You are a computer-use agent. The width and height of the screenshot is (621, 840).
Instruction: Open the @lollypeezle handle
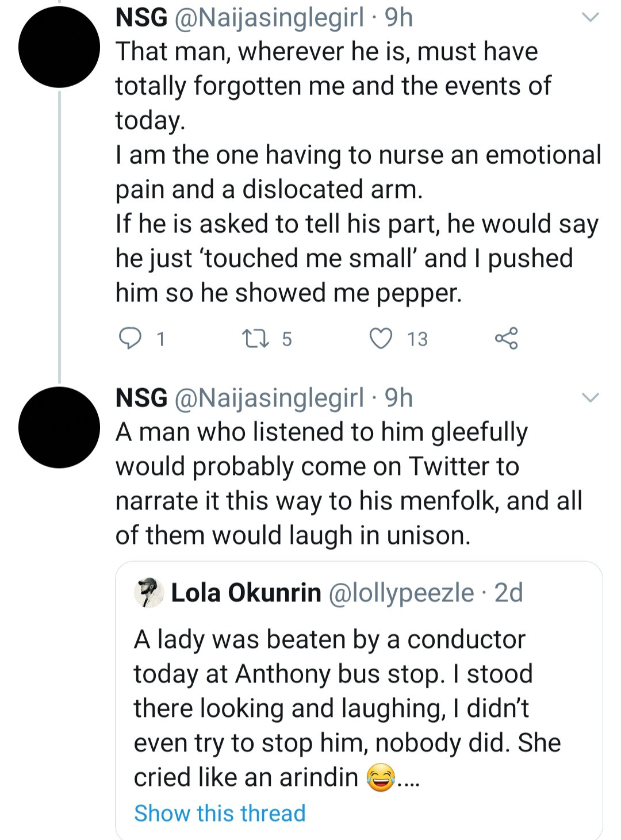click(401, 592)
